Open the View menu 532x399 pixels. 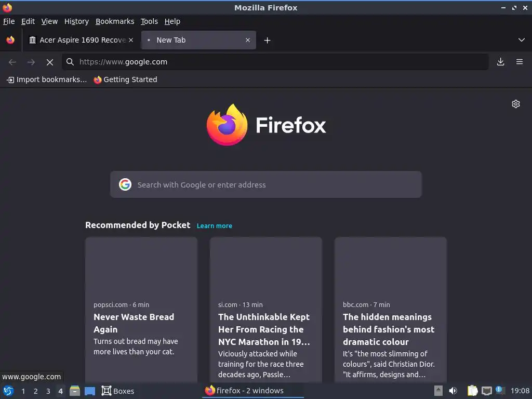(x=49, y=21)
